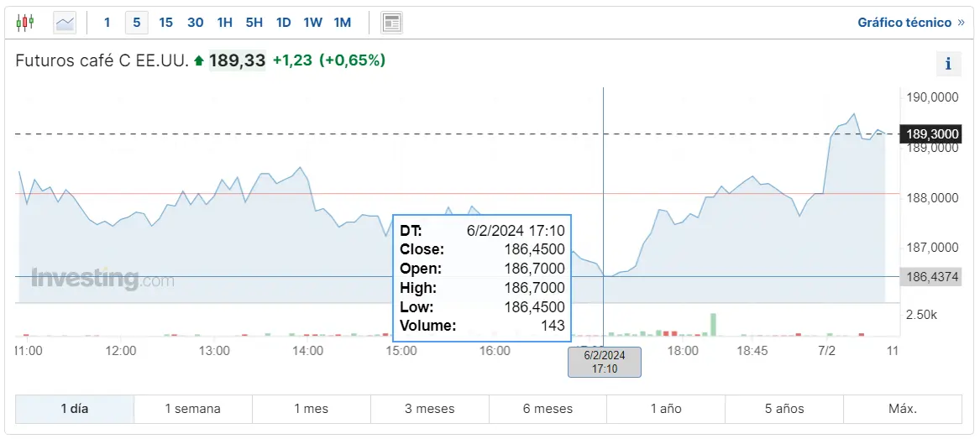The image size is (980, 439).
Task: Select the 1-minute interval
Action: 107,23
